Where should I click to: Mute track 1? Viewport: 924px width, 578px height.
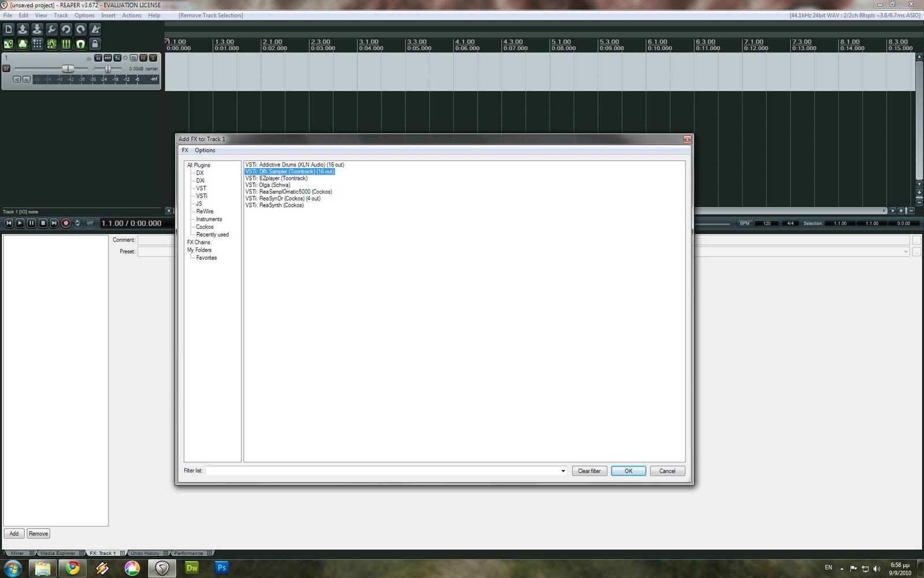[x=141, y=58]
